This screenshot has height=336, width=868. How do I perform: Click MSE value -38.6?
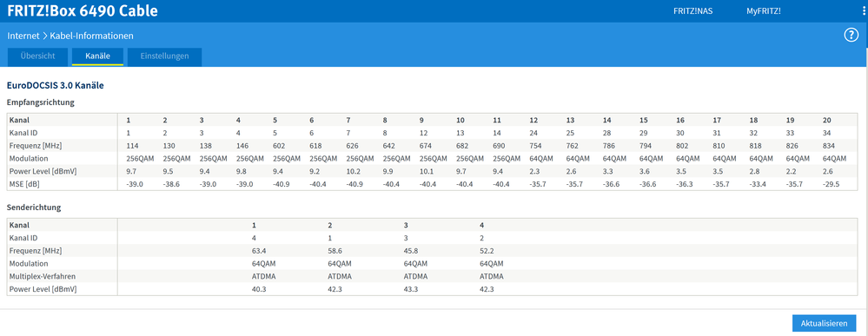[171, 184]
